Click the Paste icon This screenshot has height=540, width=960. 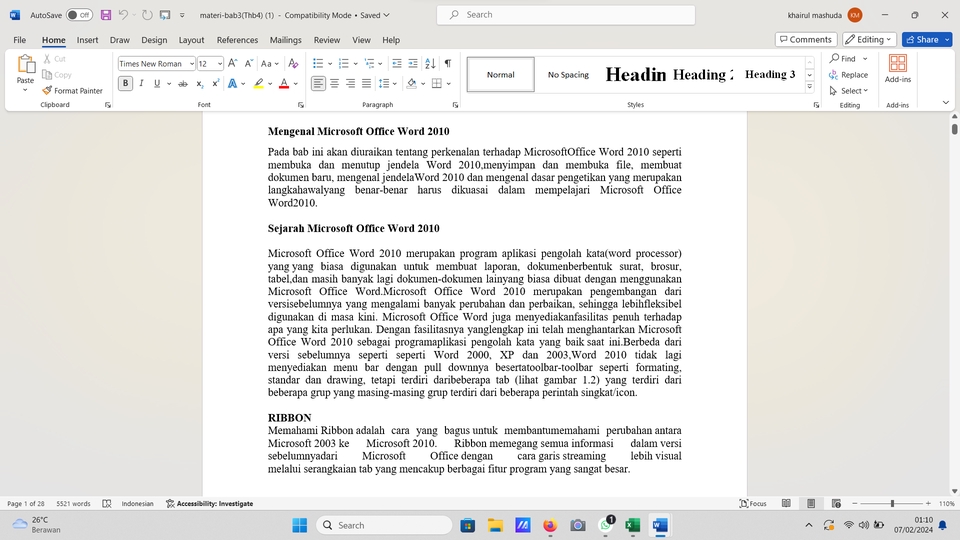(26, 64)
